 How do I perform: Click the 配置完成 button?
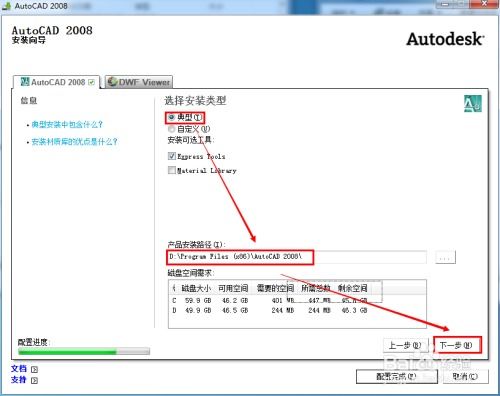tap(396, 376)
